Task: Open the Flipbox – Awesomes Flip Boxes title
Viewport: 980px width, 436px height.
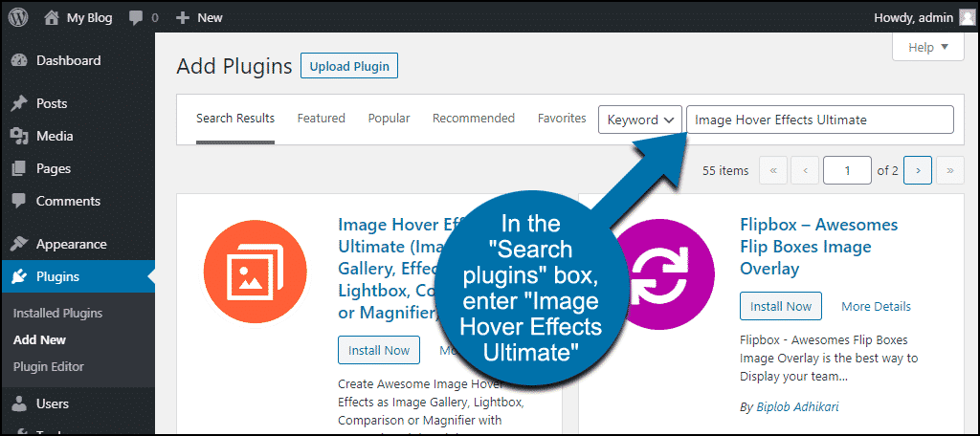Action: point(819,247)
